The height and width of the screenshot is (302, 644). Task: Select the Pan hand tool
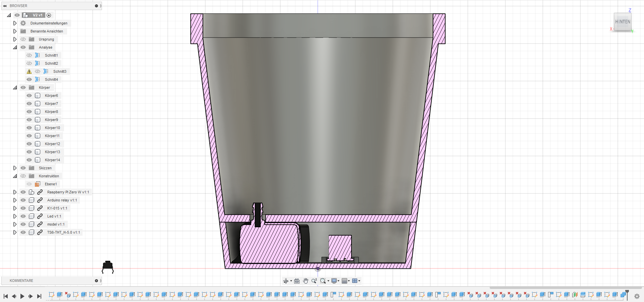306,281
